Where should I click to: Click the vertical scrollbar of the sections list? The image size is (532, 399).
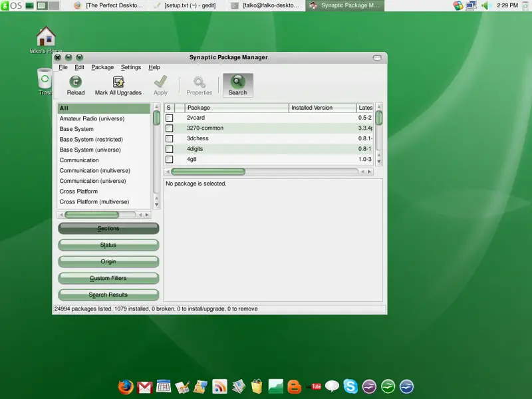coord(156,156)
